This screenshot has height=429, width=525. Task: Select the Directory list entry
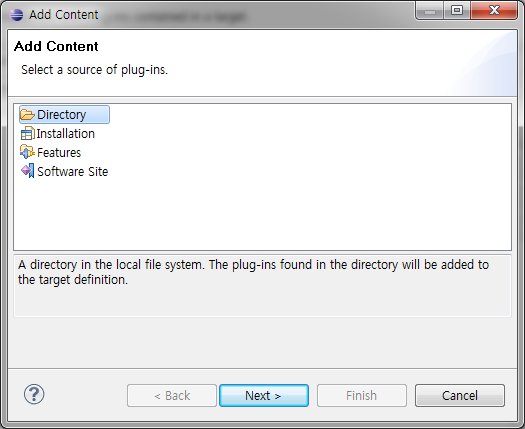click(x=65, y=115)
